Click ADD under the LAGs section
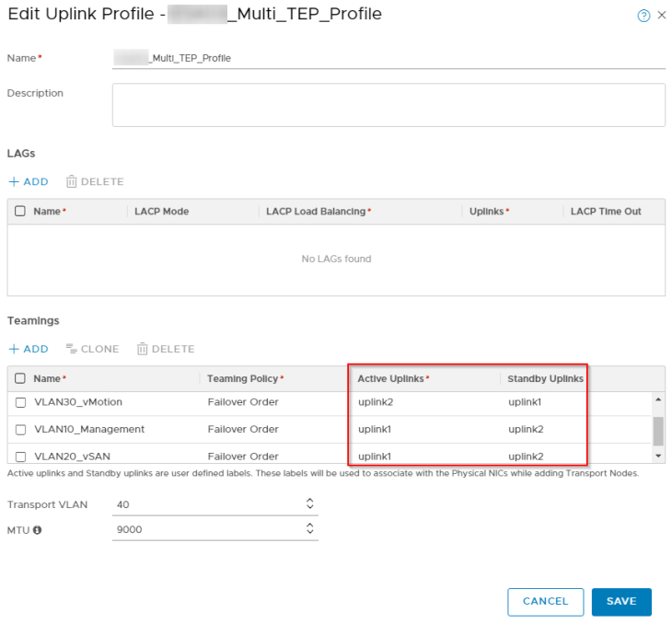The image size is (672, 624). click(29, 181)
